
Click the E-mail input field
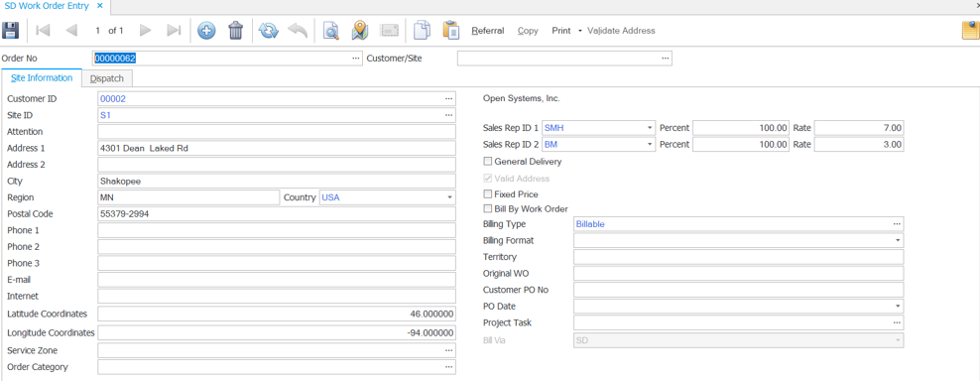(x=277, y=280)
